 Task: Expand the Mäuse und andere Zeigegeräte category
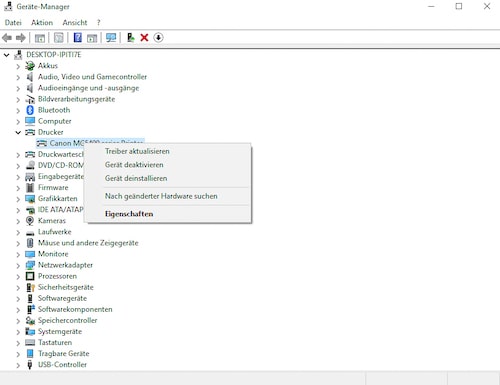(18, 243)
